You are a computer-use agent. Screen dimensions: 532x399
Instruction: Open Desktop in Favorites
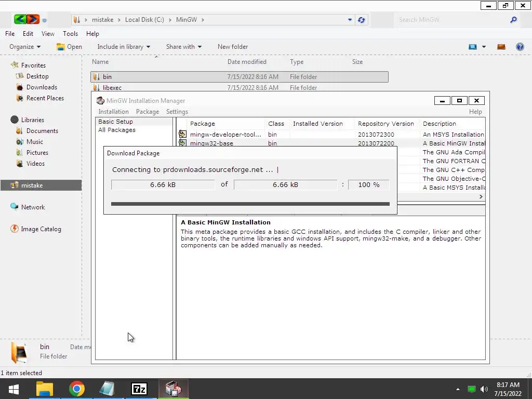click(x=37, y=76)
